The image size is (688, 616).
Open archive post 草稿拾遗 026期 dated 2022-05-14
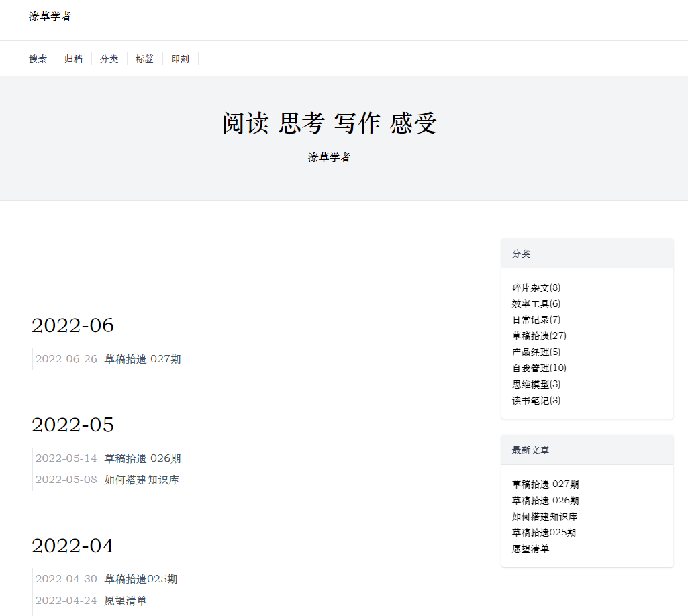coord(142,458)
